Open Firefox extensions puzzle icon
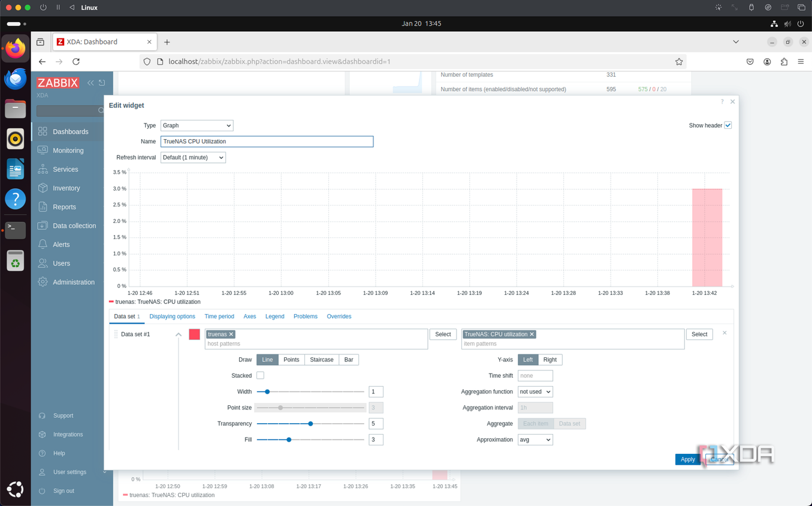The width and height of the screenshot is (812, 506). coord(784,62)
